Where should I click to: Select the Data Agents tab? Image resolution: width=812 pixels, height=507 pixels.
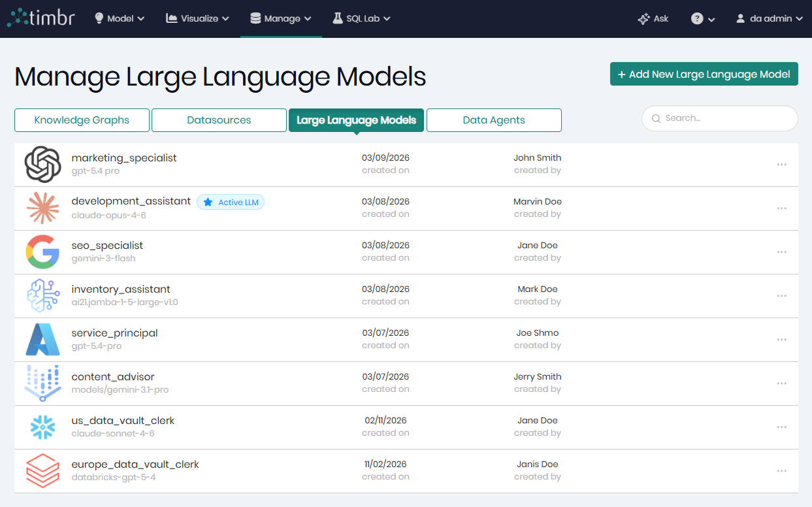pyautogui.click(x=494, y=120)
